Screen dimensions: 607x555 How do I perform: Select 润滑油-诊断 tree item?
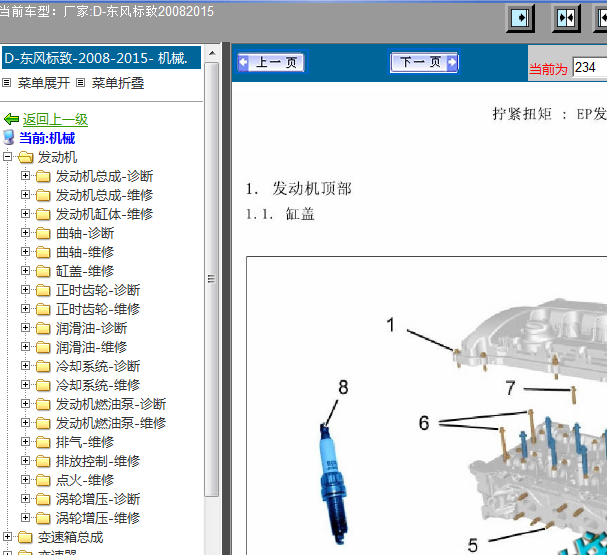[x=91, y=328]
